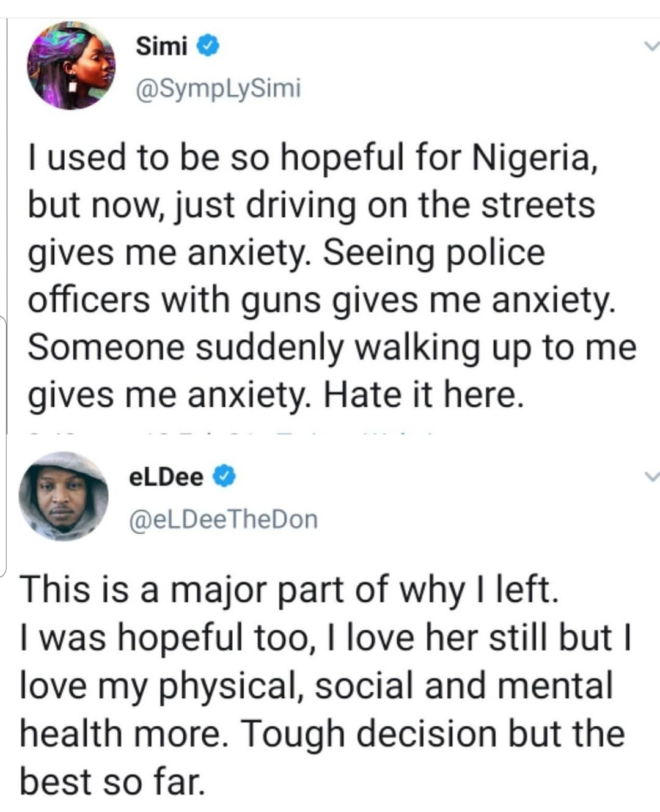The width and height of the screenshot is (660, 812).
Task: Click the phrase "why I left"
Action: coord(478,590)
